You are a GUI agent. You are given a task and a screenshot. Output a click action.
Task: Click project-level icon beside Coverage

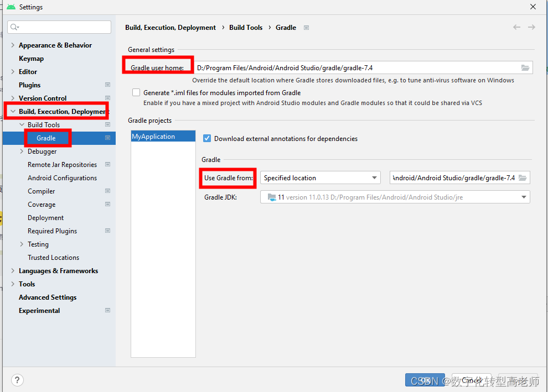tap(107, 204)
